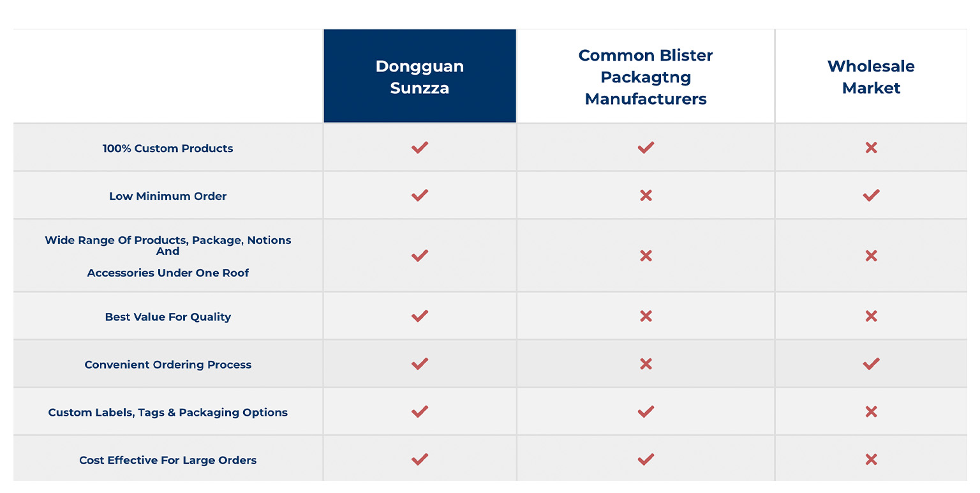Click Wholesale Market checkmark for Low Minimum Order
The height and width of the screenshot is (493, 980).
pyautogui.click(x=871, y=195)
